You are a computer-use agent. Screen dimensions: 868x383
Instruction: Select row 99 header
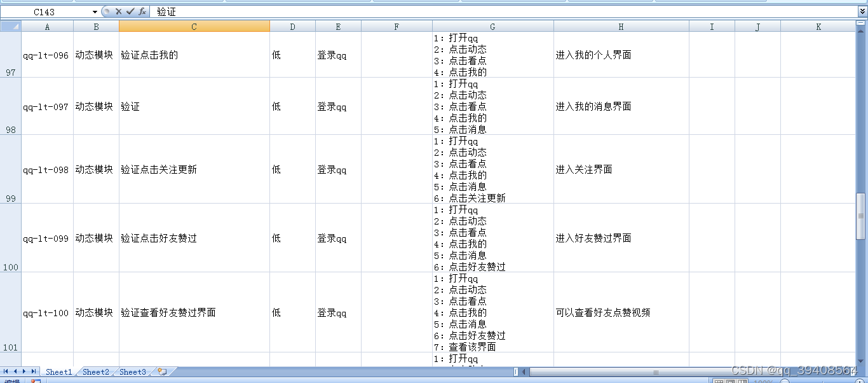(x=11, y=169)
